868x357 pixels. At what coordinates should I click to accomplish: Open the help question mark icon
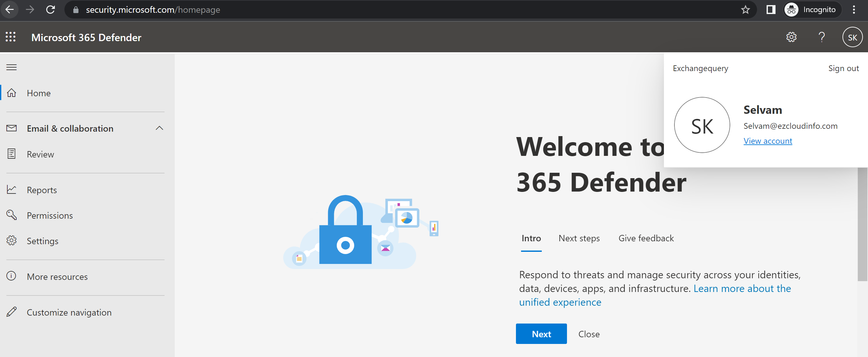[821, 37]
